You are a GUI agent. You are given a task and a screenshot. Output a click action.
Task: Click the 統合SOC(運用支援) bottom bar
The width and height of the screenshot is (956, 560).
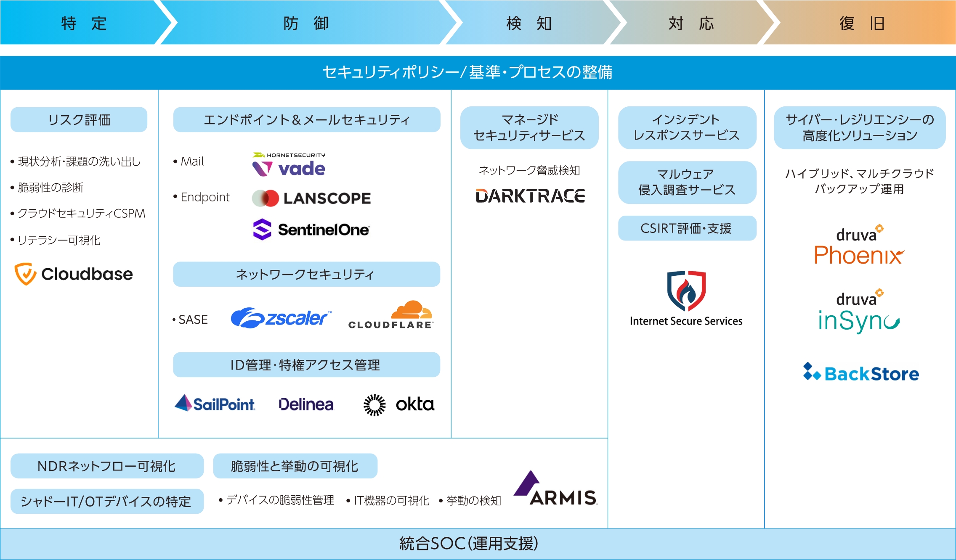(x=478, y=544)
